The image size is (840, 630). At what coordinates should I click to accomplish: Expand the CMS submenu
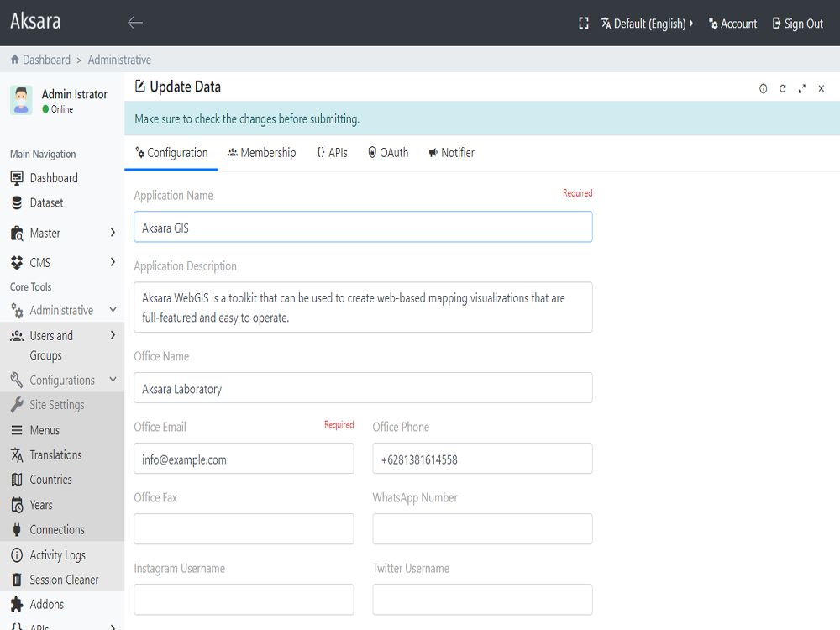tap(62, 262)
